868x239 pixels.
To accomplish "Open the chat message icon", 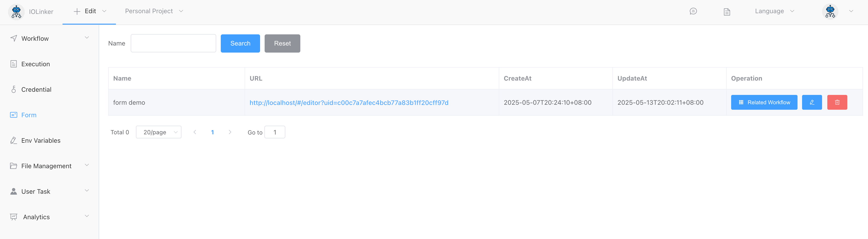I will (693, 11).
